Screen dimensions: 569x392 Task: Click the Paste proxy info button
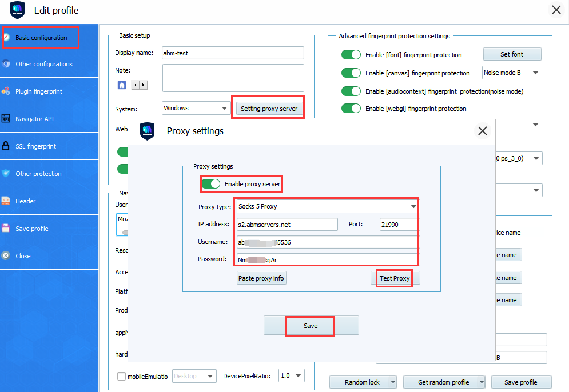pyautogui.click(x=261, y=278)
